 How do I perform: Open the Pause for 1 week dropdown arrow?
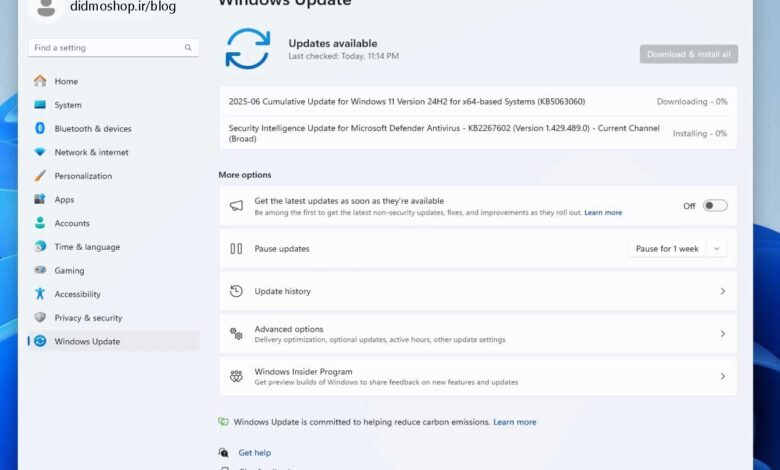[716, 249]
